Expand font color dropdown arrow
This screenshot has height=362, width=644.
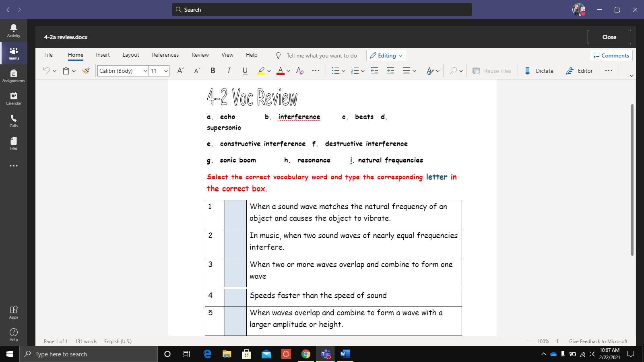[288, 71]
